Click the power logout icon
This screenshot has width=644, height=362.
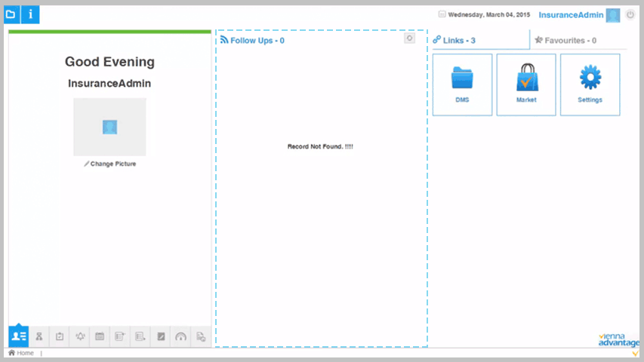[630, 15]
